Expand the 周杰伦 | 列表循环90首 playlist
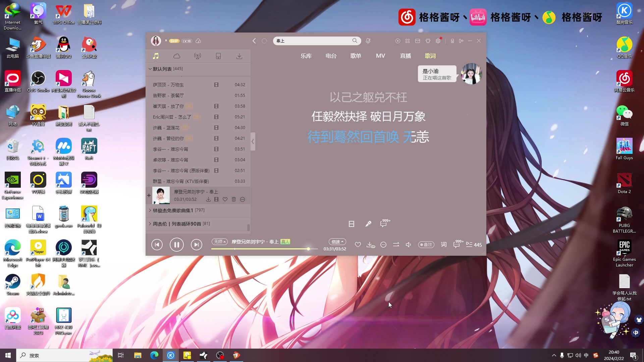 [x=150, y=224]
